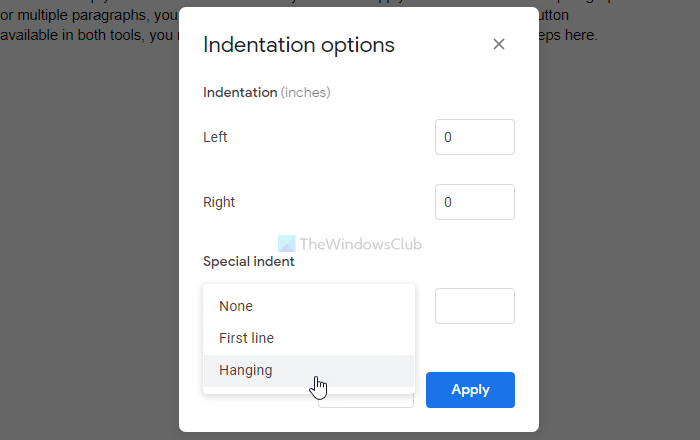Click background text ending "here."
Screen dimensions: 700x440
578,35
